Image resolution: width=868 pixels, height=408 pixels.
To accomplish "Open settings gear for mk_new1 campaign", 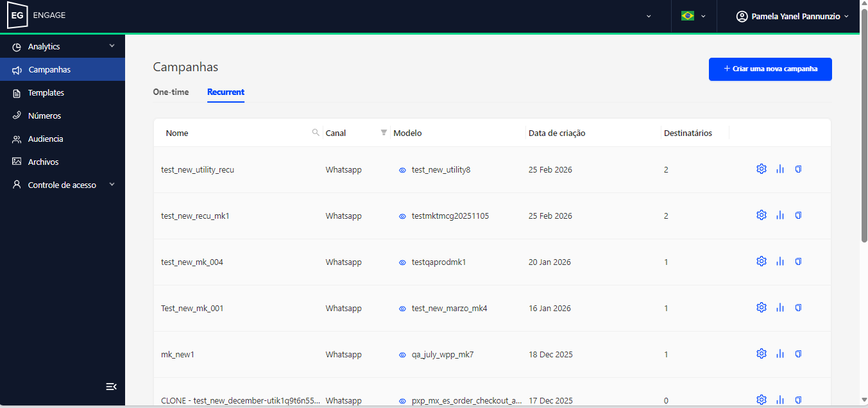I will (762, 354).
